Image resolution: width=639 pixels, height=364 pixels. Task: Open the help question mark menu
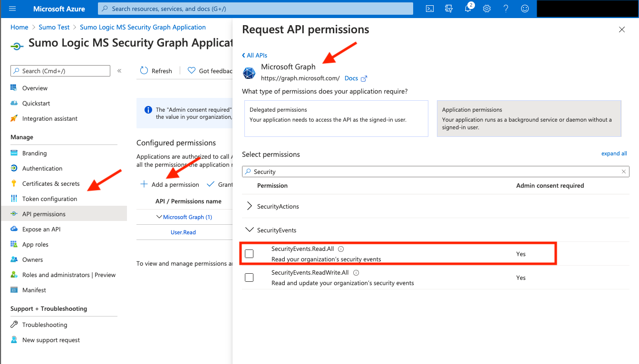tap(505, 8)
